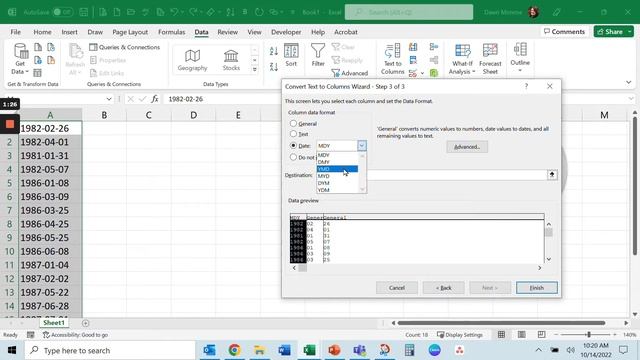
Task: Open Teams from the taskbar
Action: coord(360,350)
